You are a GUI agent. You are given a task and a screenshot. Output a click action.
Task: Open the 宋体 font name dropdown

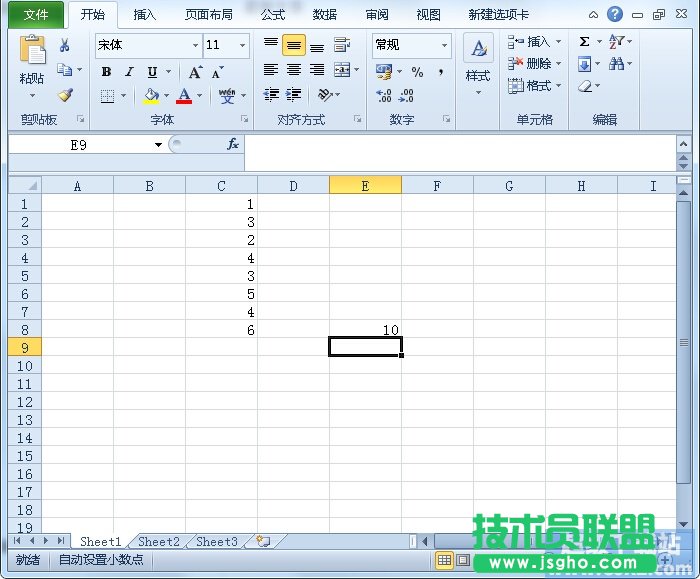point(195,45)
